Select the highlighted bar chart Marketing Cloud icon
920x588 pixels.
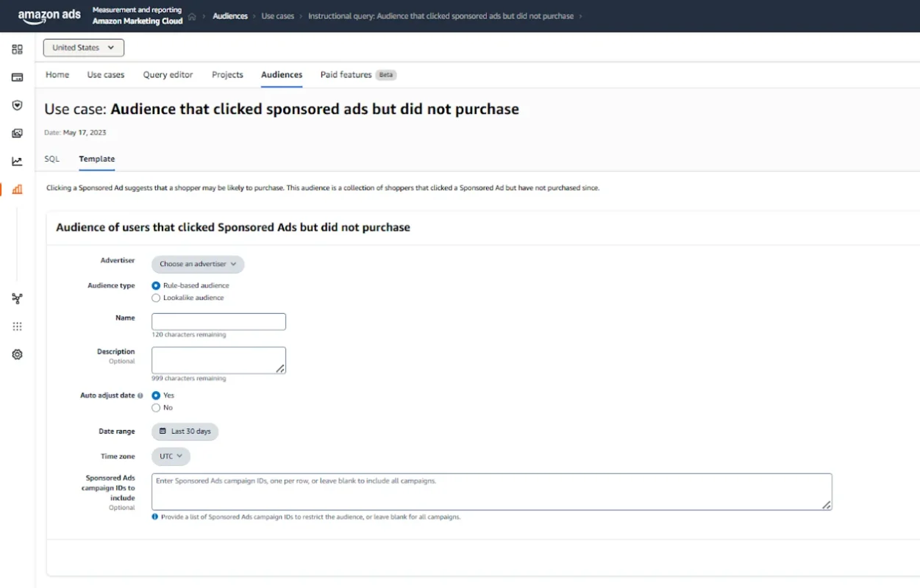17,189
